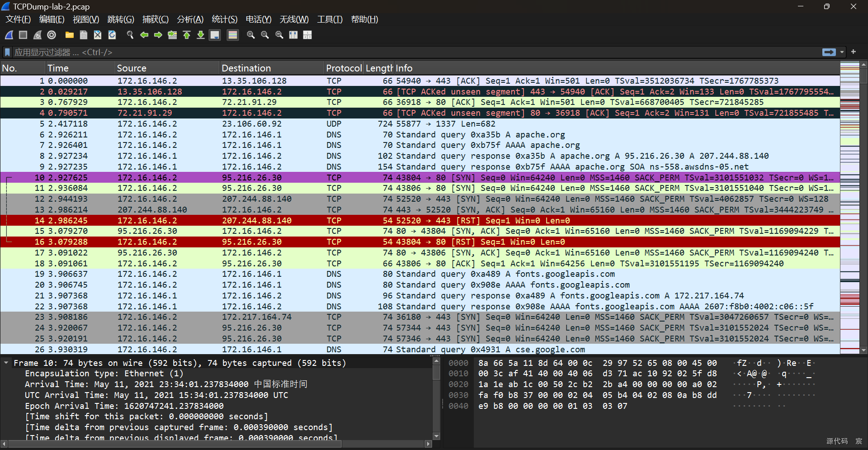Select packet 26 DNS query cse.google.com
Screen dimensions: 868x450
(420, 350)
